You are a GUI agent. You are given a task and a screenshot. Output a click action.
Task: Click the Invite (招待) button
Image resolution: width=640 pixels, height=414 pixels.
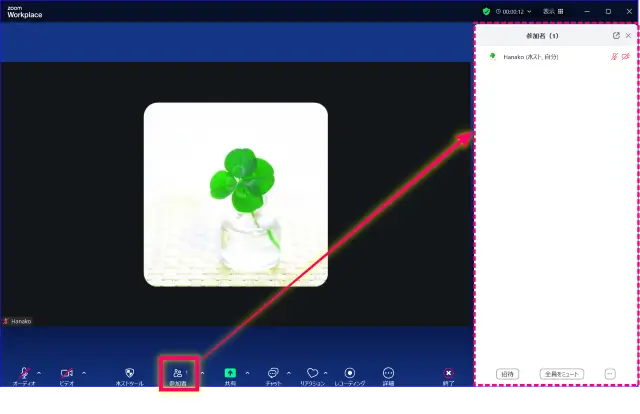[508, 374]
